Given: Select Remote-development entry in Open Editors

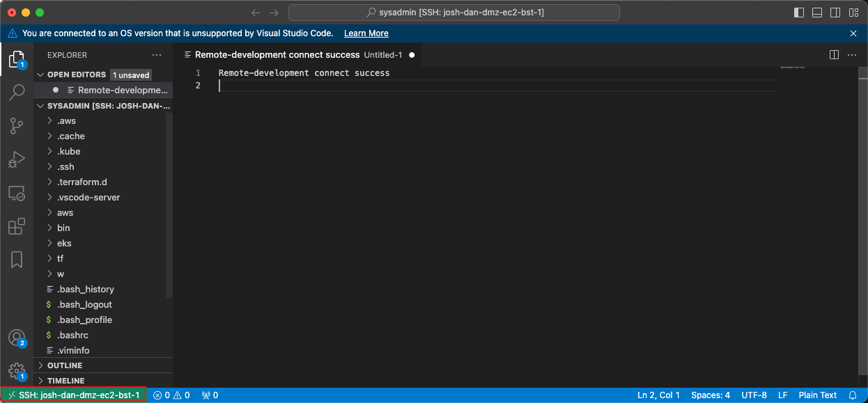Looking at the screenshot, I should 103,90.
